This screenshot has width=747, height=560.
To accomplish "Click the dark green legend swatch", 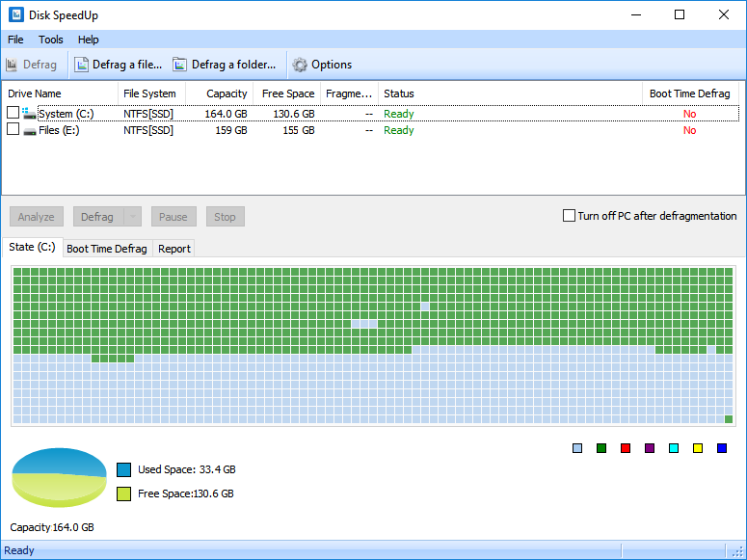I will point(601,448).
